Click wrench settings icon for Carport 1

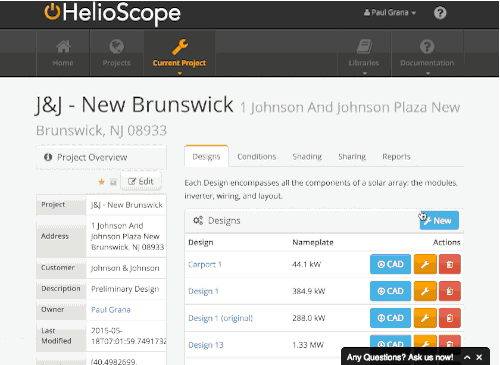425,264
